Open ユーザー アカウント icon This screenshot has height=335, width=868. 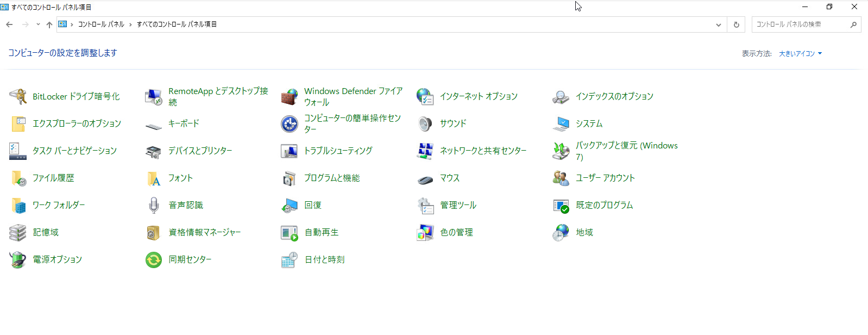(x=561, y=178)
